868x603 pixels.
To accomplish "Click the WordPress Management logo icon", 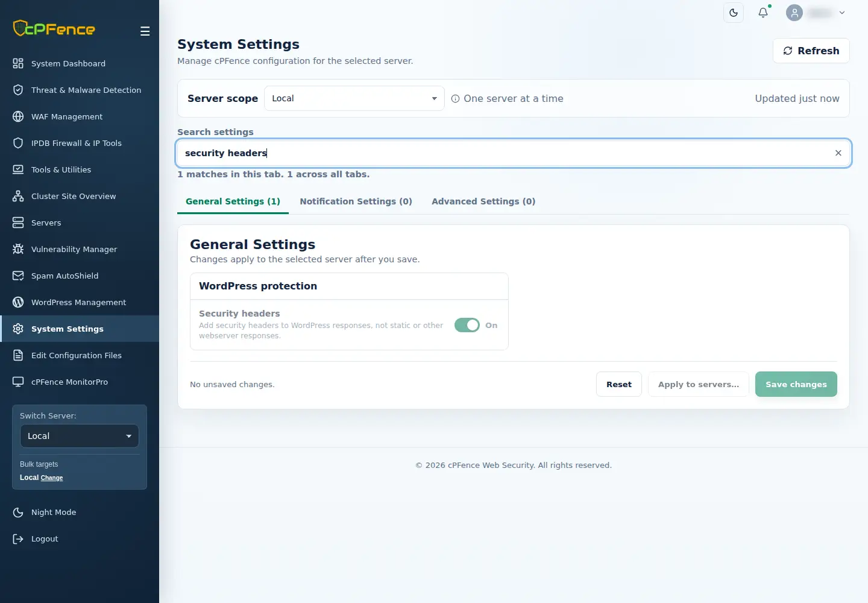I will tap(18, 302).
